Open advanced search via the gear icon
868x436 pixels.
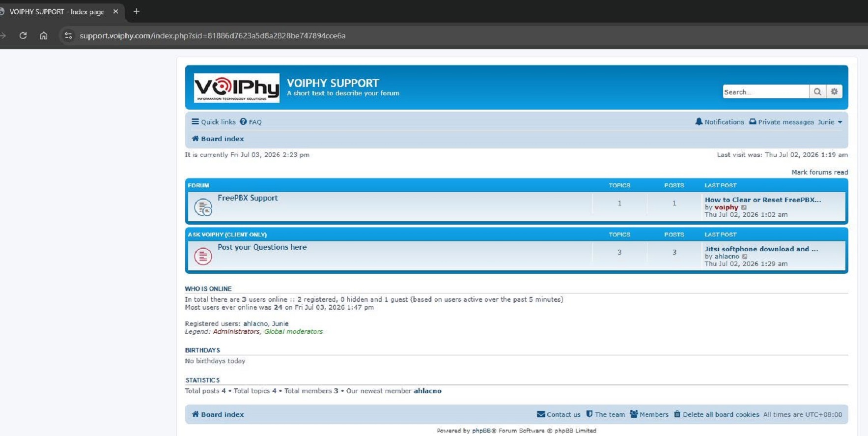tap(834, 92)
